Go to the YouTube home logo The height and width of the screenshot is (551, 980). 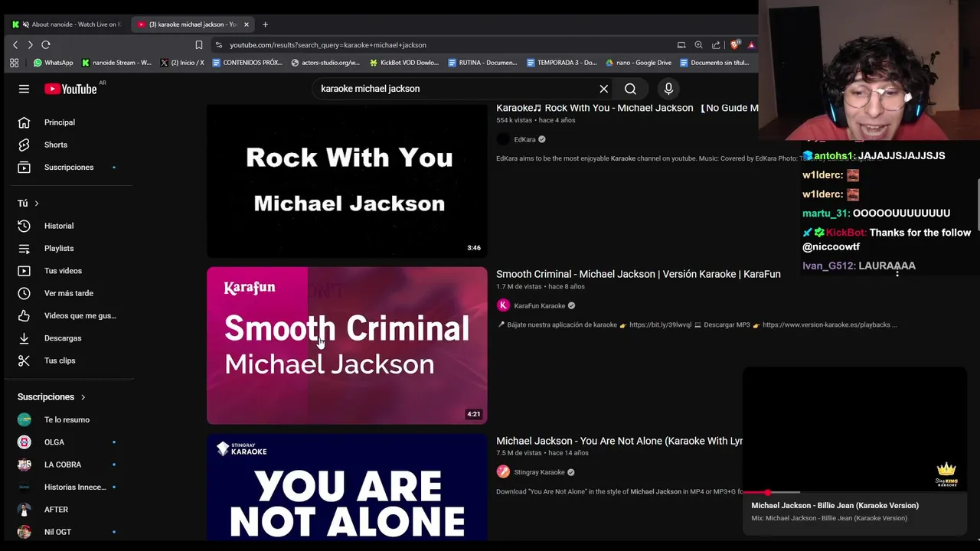tap(70, 89)
